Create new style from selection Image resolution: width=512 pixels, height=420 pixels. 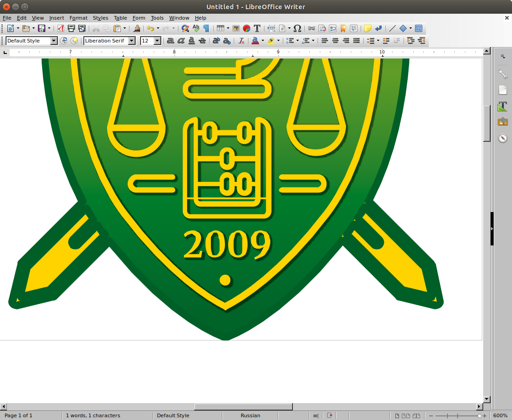click(x=75, y=41)
